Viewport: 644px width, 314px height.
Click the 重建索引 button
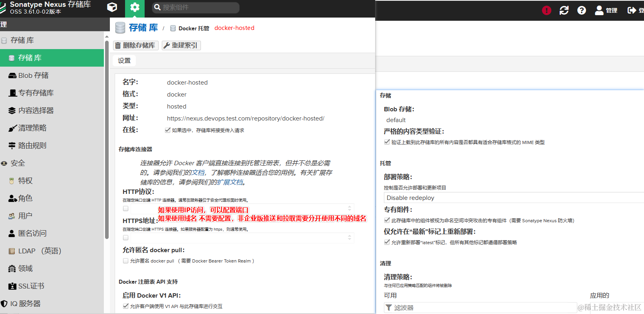click(181, 45)
